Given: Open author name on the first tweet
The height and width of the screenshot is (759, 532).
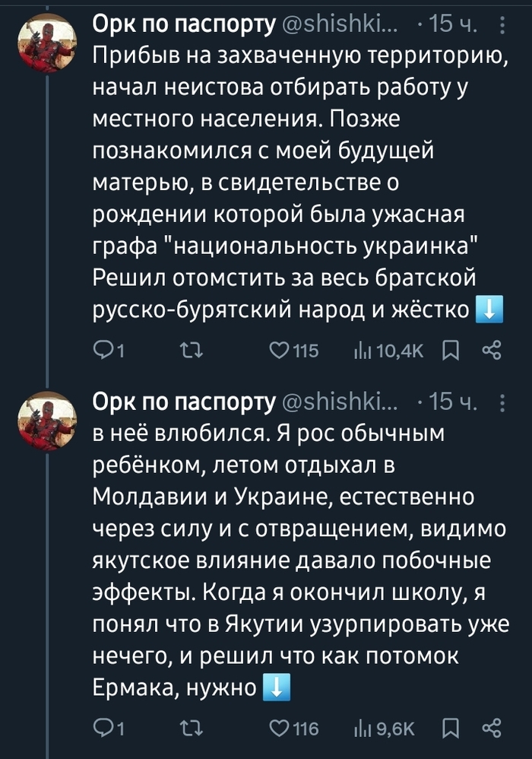Looking at the screenshot, I should [183, 26].
